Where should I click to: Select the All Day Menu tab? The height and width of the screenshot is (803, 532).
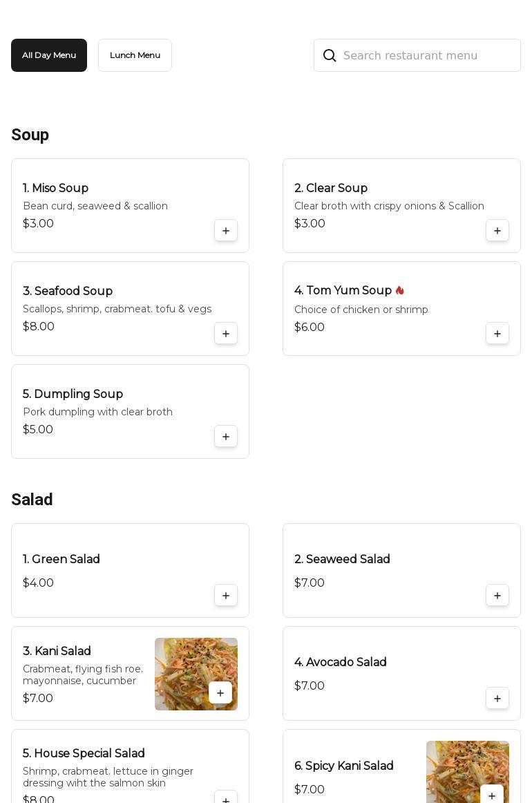click(49, 55)
